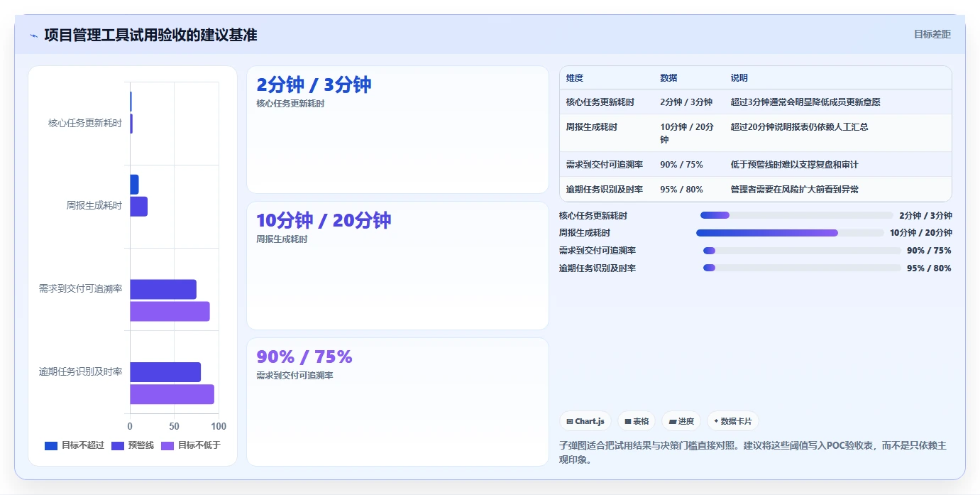
Task: Click the blue 周报生成耗时 bar in chart
Action: 134,185
